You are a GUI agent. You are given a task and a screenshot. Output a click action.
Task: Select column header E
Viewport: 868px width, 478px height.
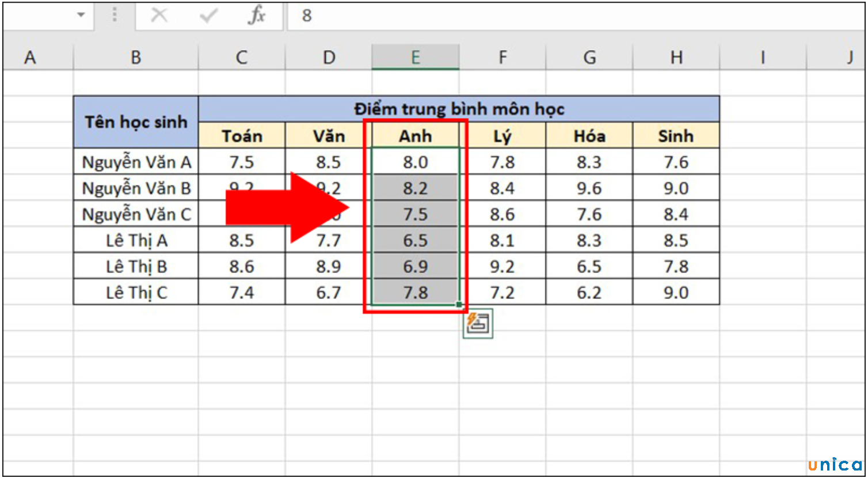coord(416,56)
